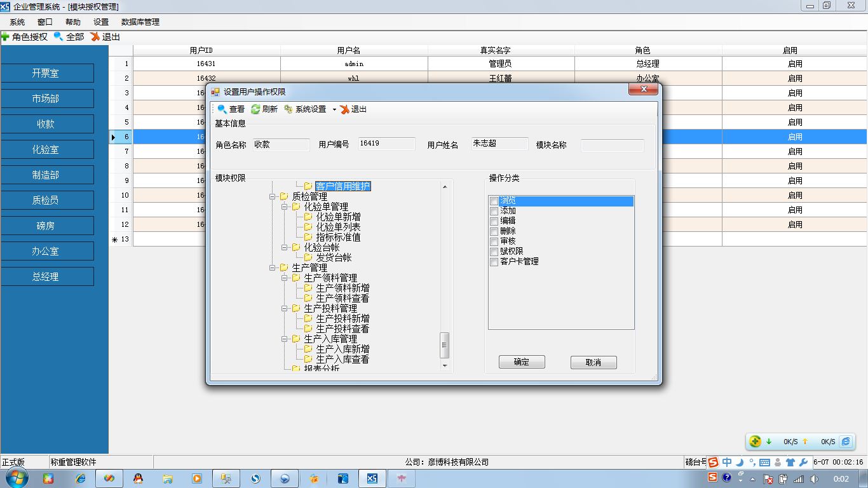868x488 pixels.
Task: Click the folder icon beside 指标标准值
Action: tap(308, 237)
